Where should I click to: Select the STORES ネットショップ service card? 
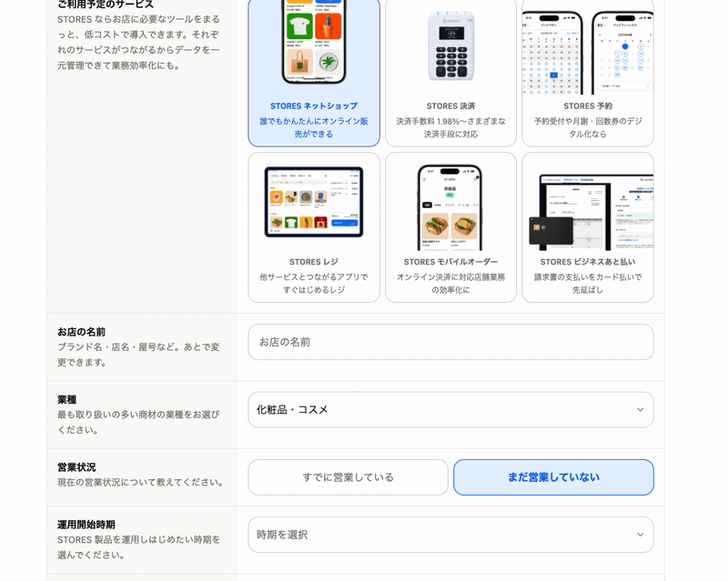pyautogui.click(x=314, y=73)
